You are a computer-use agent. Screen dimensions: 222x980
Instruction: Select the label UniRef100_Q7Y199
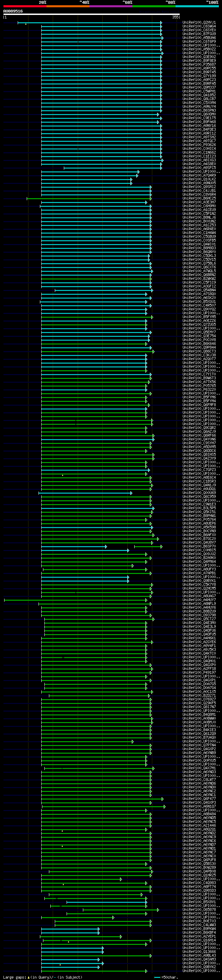199,76
